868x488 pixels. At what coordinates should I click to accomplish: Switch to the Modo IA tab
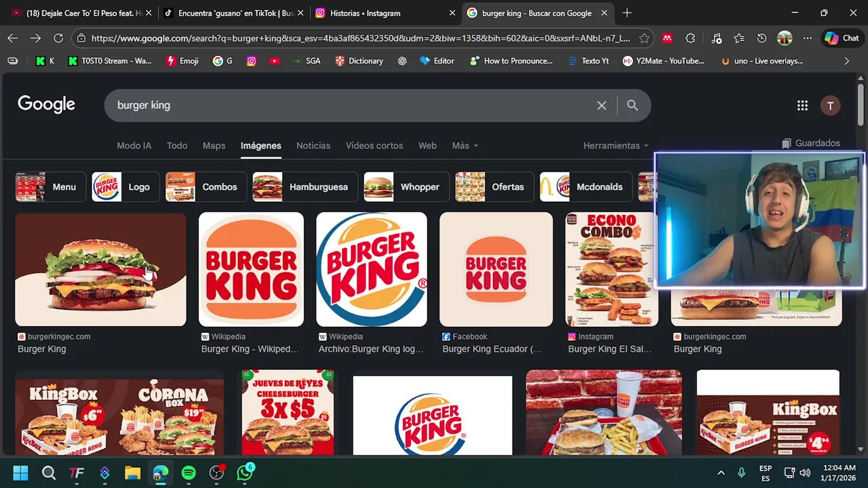[134, 146]
